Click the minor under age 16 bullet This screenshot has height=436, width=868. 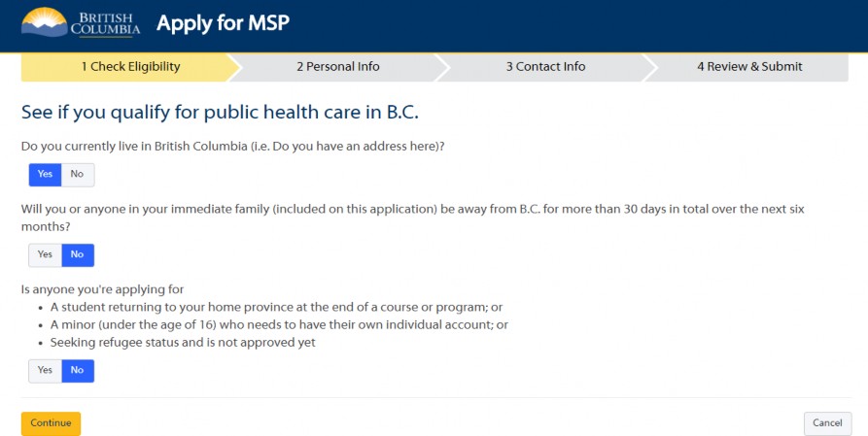[x=279, y=324]
